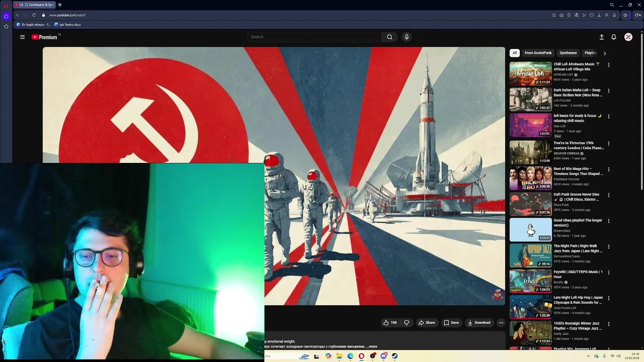This screenshot has width=644, height=362.
Task: Open Opera bookmarks star in sidebar
Action: 6,26
